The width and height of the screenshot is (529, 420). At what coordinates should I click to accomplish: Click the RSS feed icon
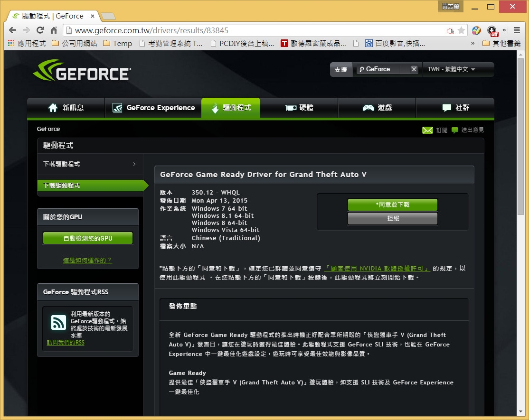click(58, 322)
